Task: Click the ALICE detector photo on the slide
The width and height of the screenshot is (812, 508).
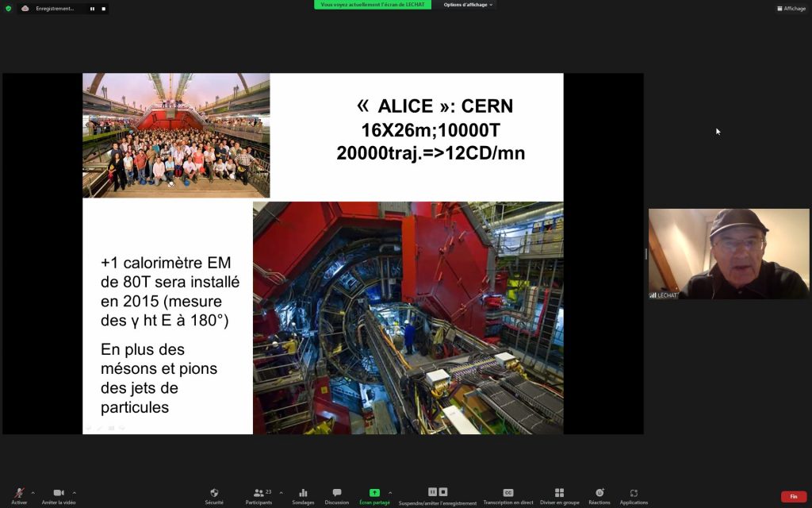Action: pos(408,317)
